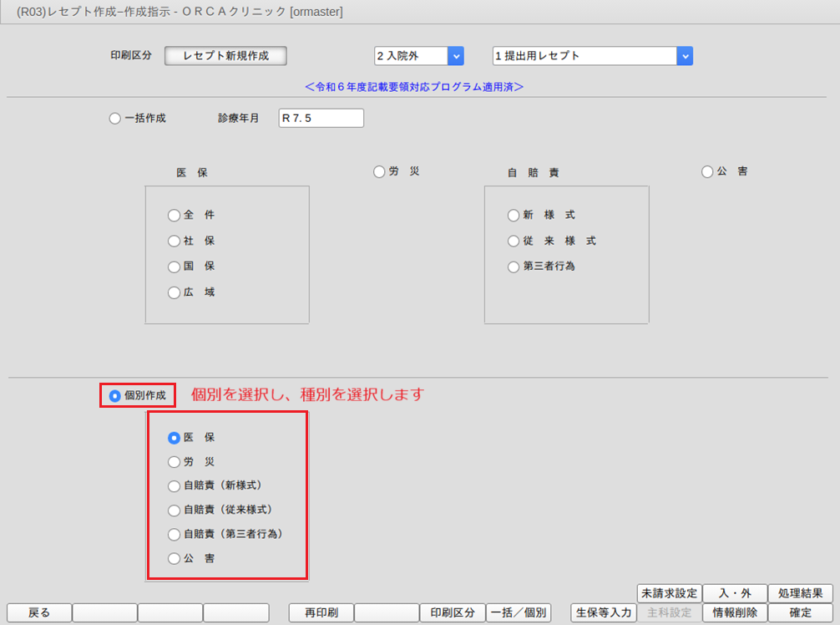Open 処理結果 results

[x=800, y=593]
